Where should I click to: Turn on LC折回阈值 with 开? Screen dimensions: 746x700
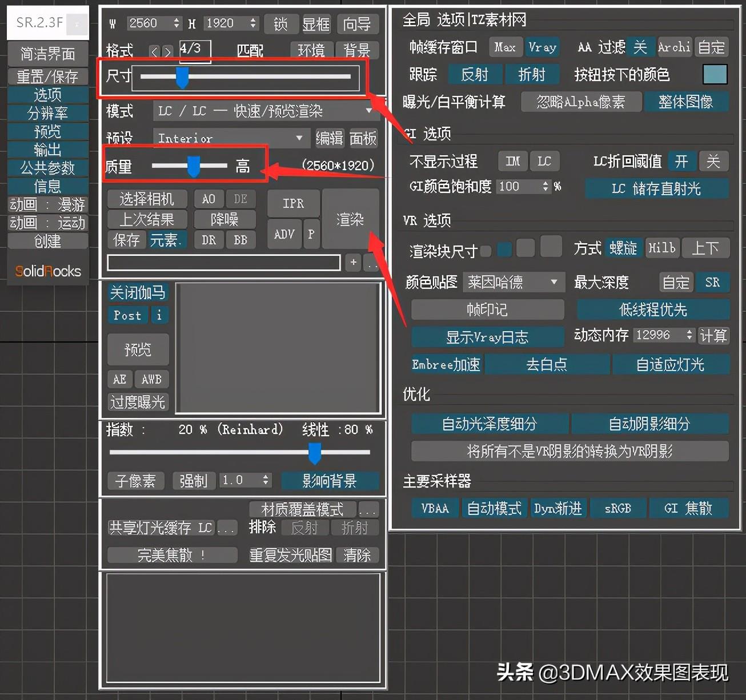click(x=682, y=162)
